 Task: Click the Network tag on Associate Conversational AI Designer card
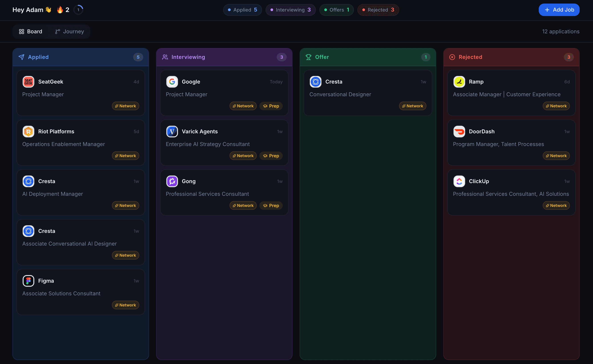click(125, 255)
